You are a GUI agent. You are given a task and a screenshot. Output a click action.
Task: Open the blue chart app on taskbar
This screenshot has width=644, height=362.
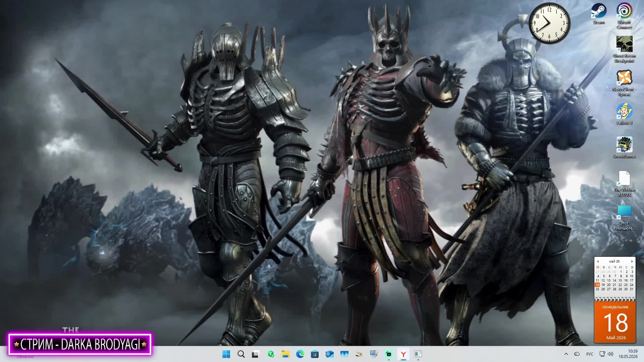pyautogui.click(x=344, y=354)
